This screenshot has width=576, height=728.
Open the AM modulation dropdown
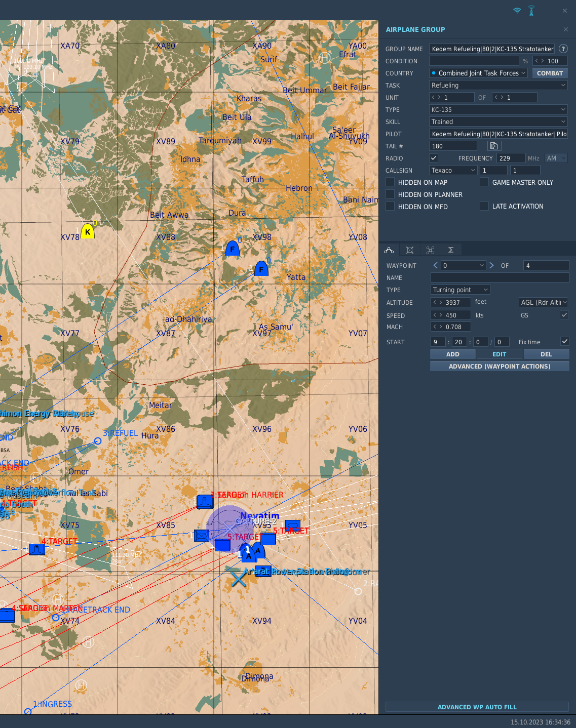tap(556, 157)
